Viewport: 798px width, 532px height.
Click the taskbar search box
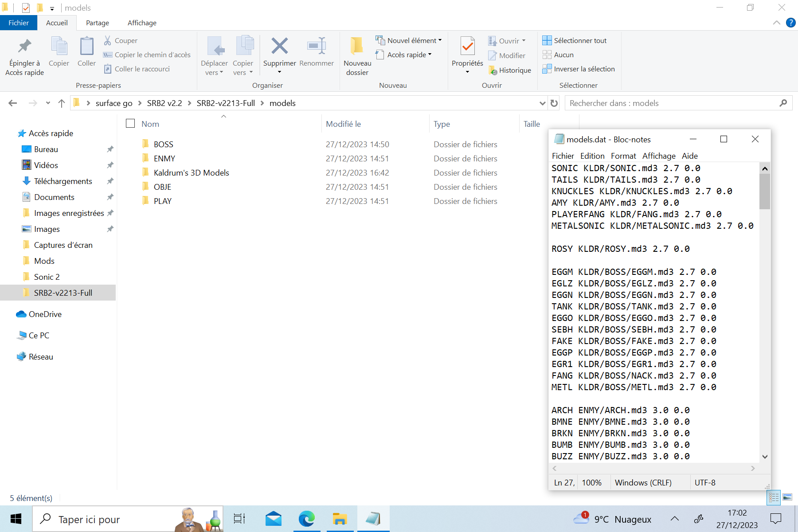pyautogui.click(x=128, y=519)
